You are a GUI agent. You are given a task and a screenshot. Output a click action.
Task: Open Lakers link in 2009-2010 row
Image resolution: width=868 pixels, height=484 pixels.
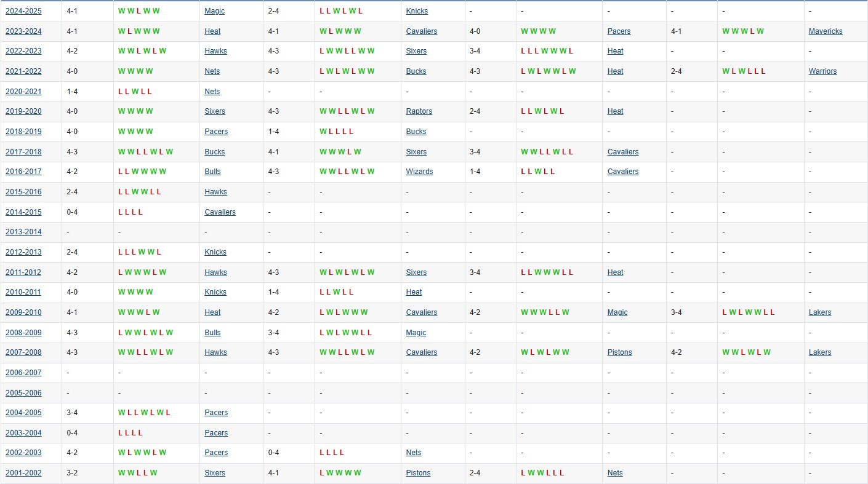coord(819,312)
